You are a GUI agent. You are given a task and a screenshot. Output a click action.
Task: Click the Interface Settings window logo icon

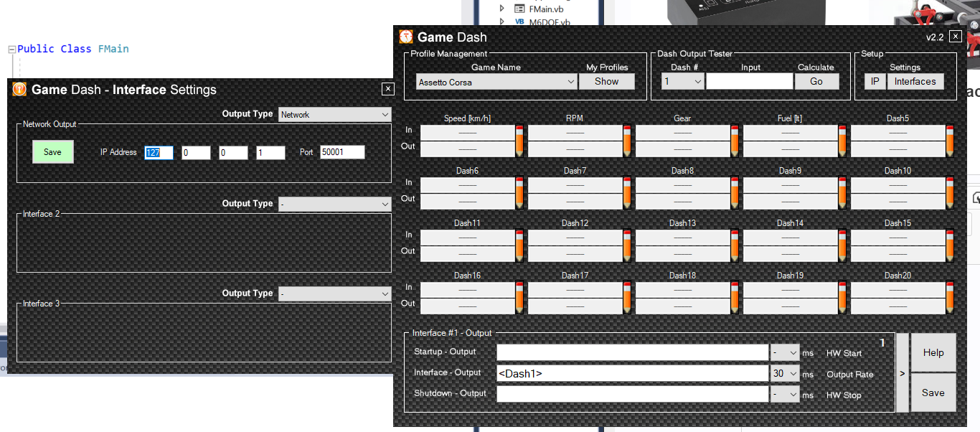20,89
